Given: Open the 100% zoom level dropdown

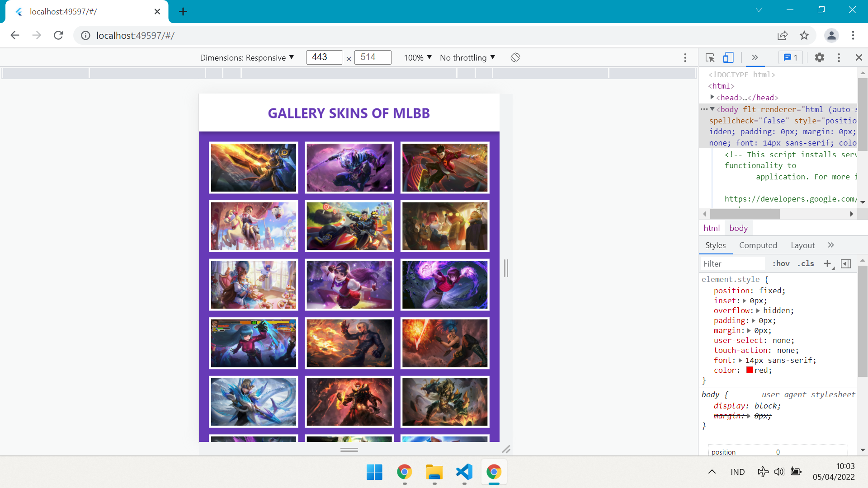Looking at the screenshot, I should coord(417,57).
